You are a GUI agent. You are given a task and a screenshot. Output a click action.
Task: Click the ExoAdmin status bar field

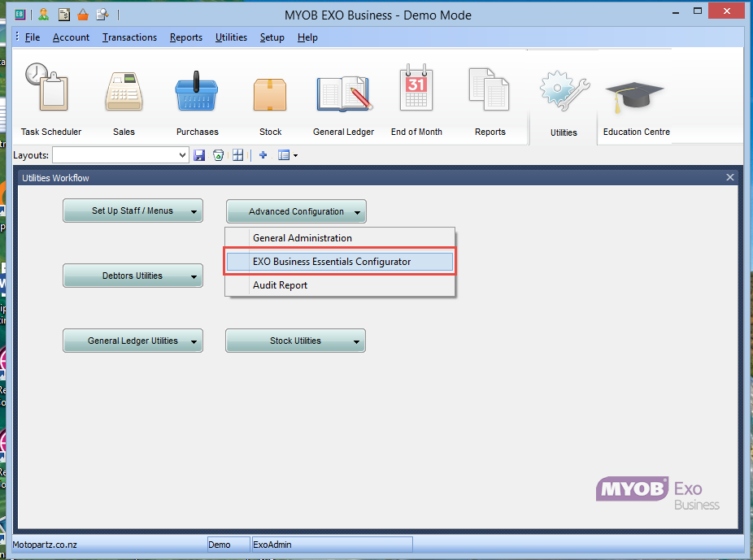332,545
